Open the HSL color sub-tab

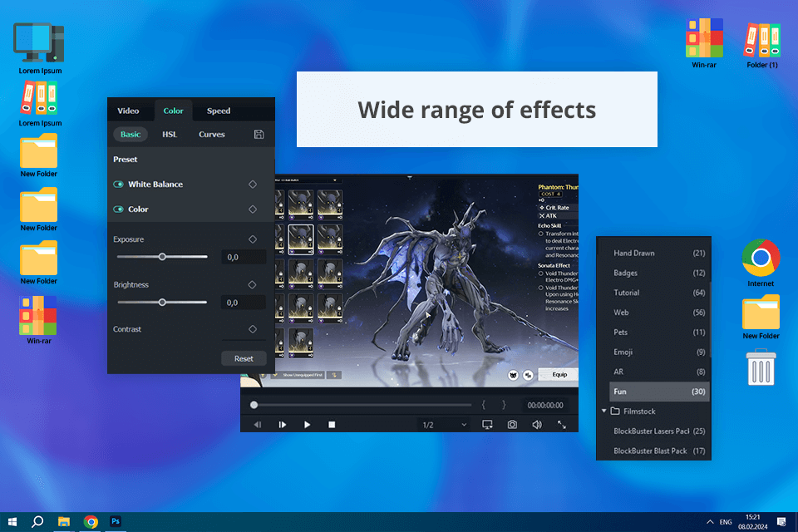(x=170, y=135)
